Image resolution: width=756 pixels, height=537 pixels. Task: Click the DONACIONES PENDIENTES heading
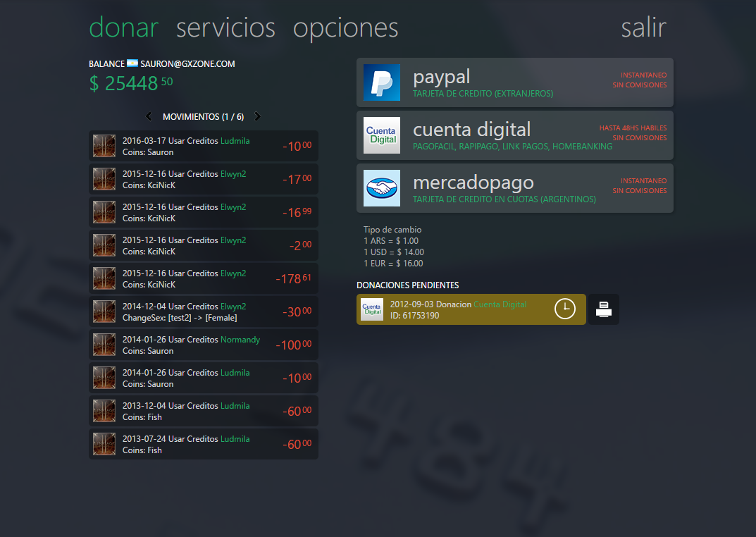pyautogui.click(x=408, y=285)
